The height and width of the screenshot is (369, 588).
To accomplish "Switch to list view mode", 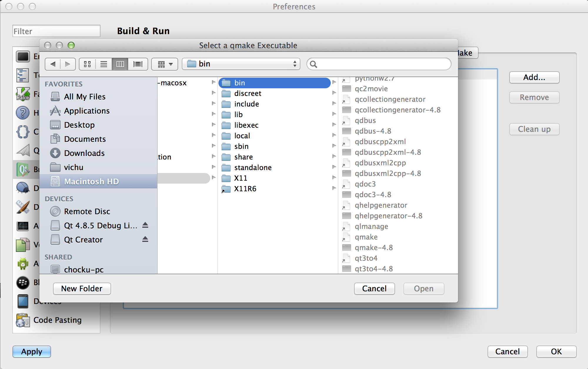I will click(103, 64).
